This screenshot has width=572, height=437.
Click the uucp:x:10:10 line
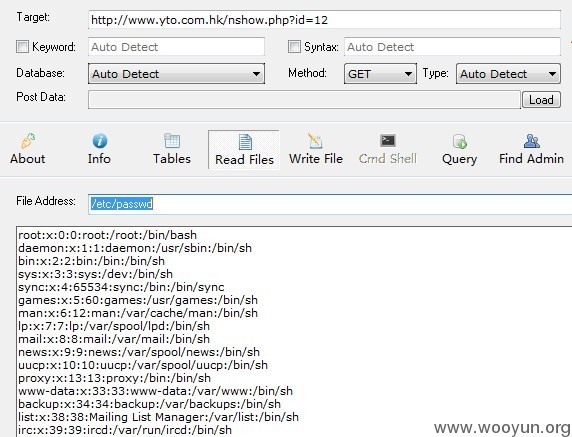(x=143, y=365)
